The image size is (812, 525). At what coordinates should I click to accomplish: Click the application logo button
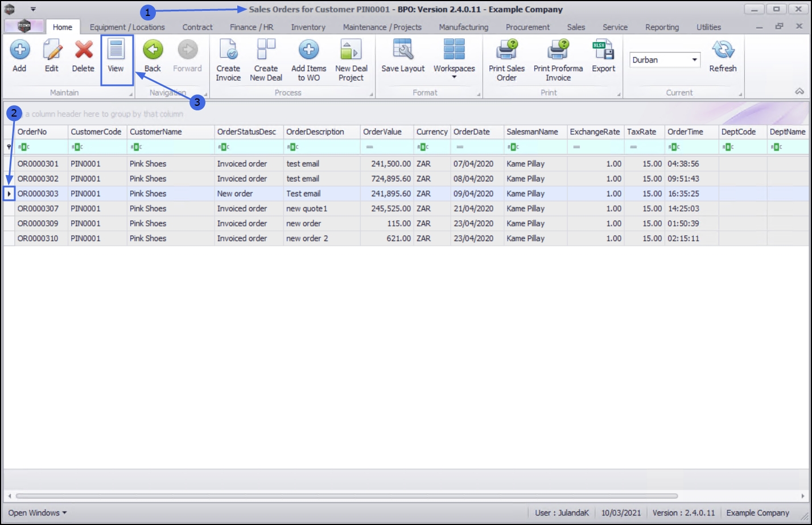pyautogui.click(x=24, y=26)
